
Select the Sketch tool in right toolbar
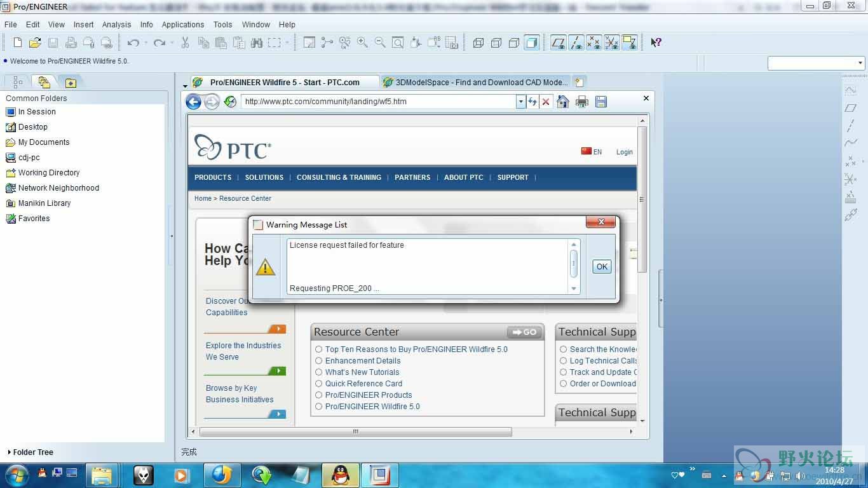coord(851,90)
